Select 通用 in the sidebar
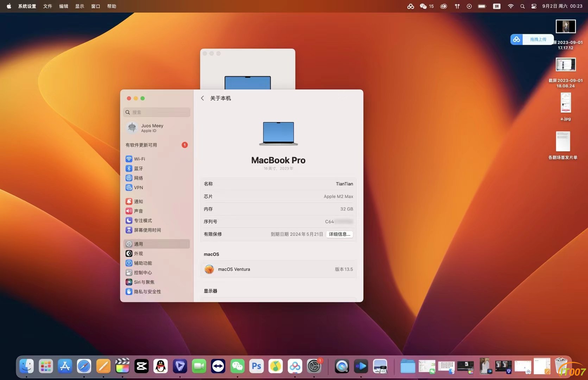The image size is (588, 380). [x=157, y=244]
